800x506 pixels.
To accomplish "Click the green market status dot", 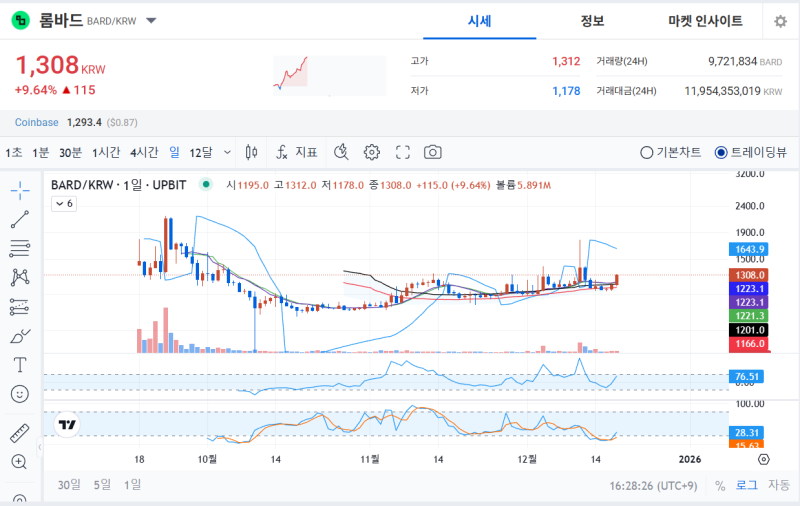I will click(x=206, y=184).
